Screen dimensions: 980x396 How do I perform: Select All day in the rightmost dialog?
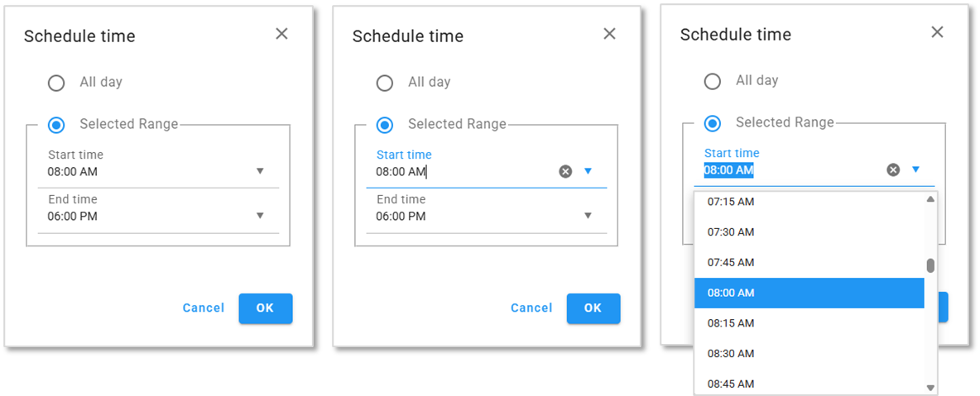point(712,81)
